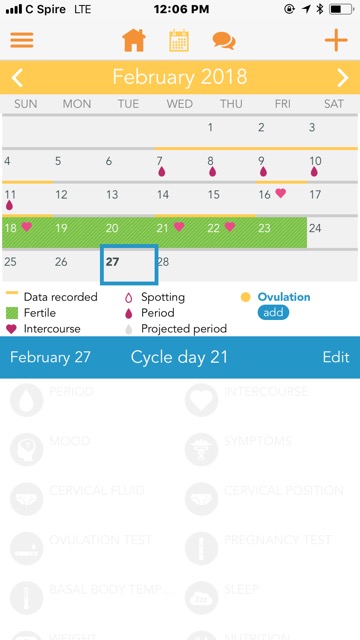Select the Period drop icon
The height and width of the screenshot is (640, 360).
tap(27, 400)
